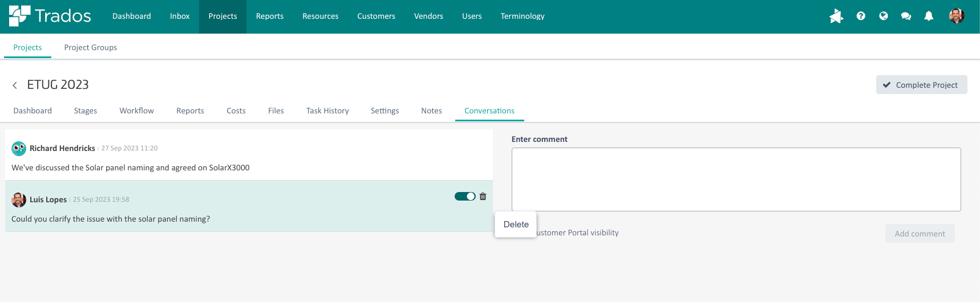The width and height of the screenshot is (980, 302).
Task: Open the chat conversations icon in header
Action: [x=906, y=16]
